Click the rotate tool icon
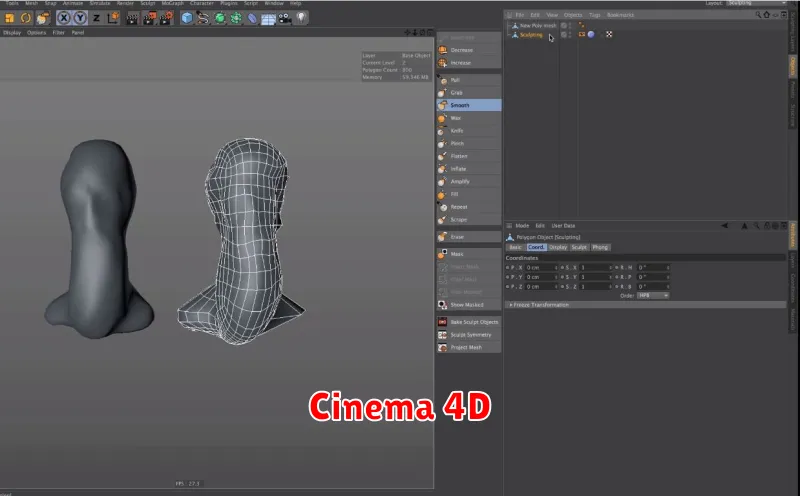The width and height of the screenshot is (800, 496). (26, 18)
